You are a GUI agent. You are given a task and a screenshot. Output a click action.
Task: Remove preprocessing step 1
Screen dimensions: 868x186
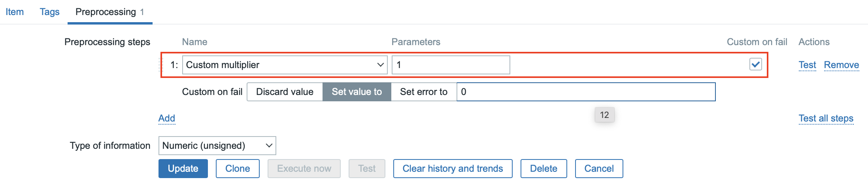[x=842, y=65]
